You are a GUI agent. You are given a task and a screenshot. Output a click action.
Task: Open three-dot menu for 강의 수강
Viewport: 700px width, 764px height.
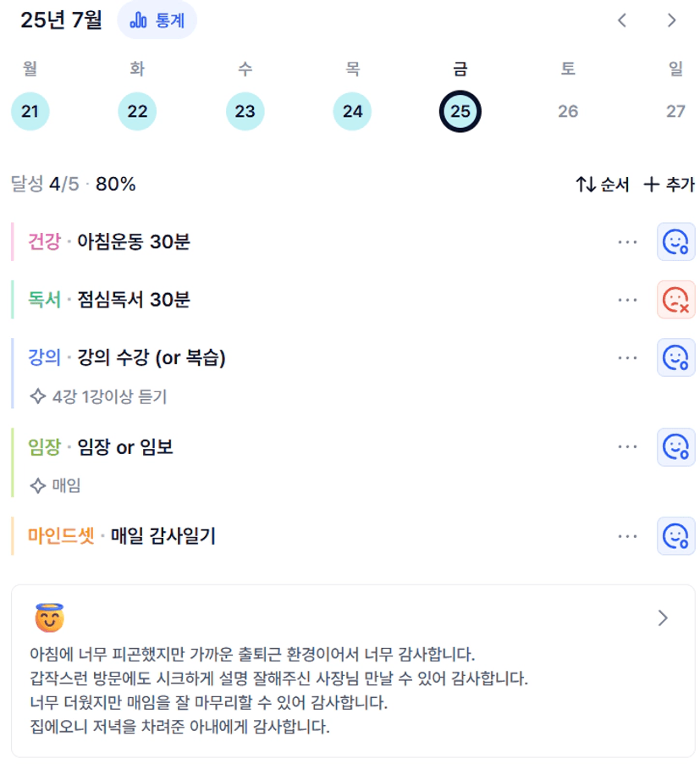point(627,357)
